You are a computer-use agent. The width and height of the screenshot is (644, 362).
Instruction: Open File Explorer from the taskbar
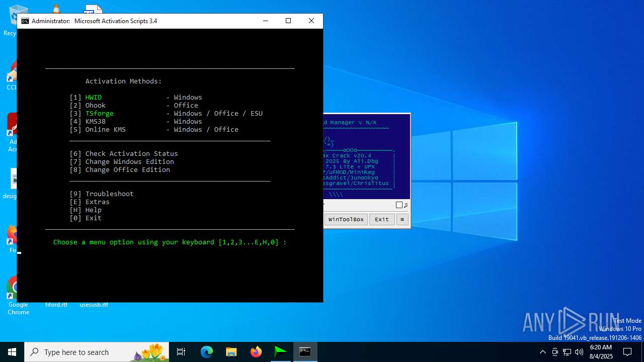click(231, 352)
